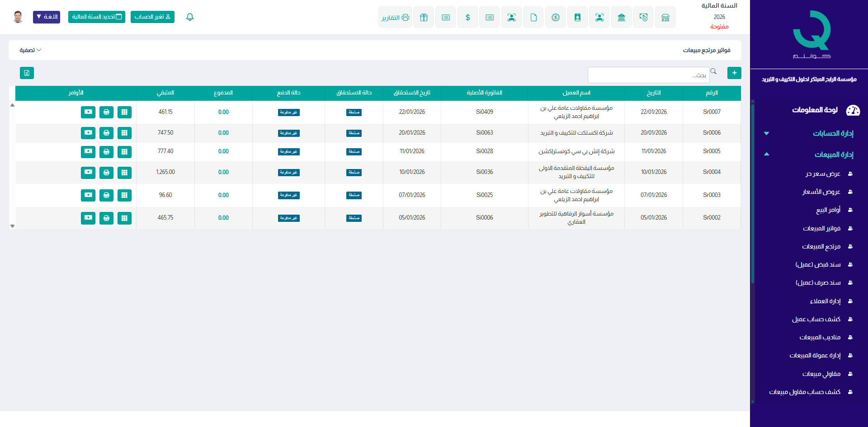
Task: Click inside the بحث search field
Action: pyautogui.click(x=648, y=75)
